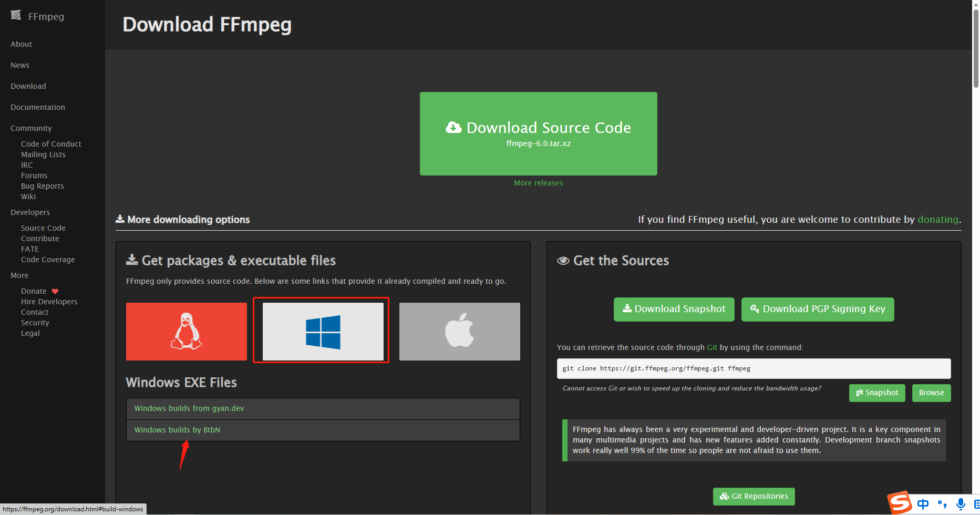The height and width of the screenshot is (515, 980).
Task: Open Code of Conduct link
Action: click(x=51, y=144)
